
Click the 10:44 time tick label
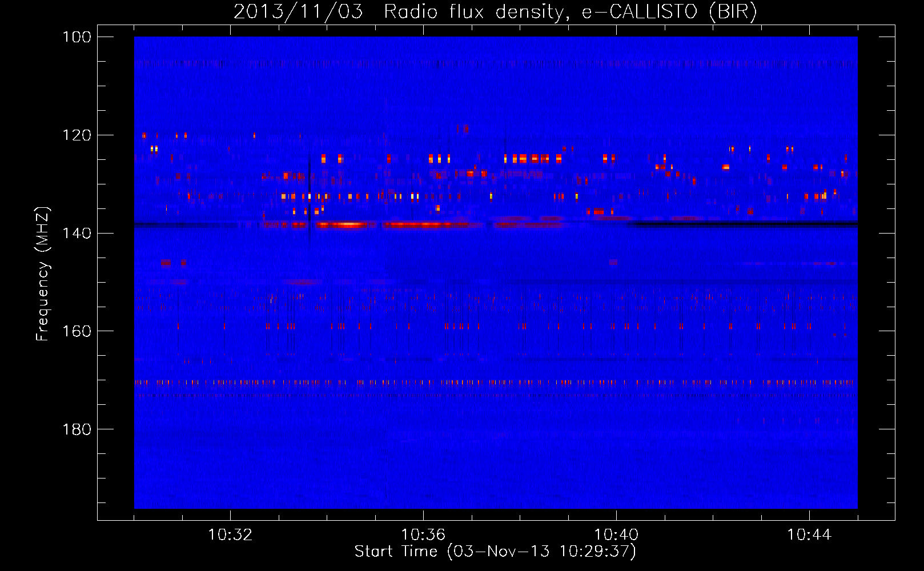pos(809,535)
